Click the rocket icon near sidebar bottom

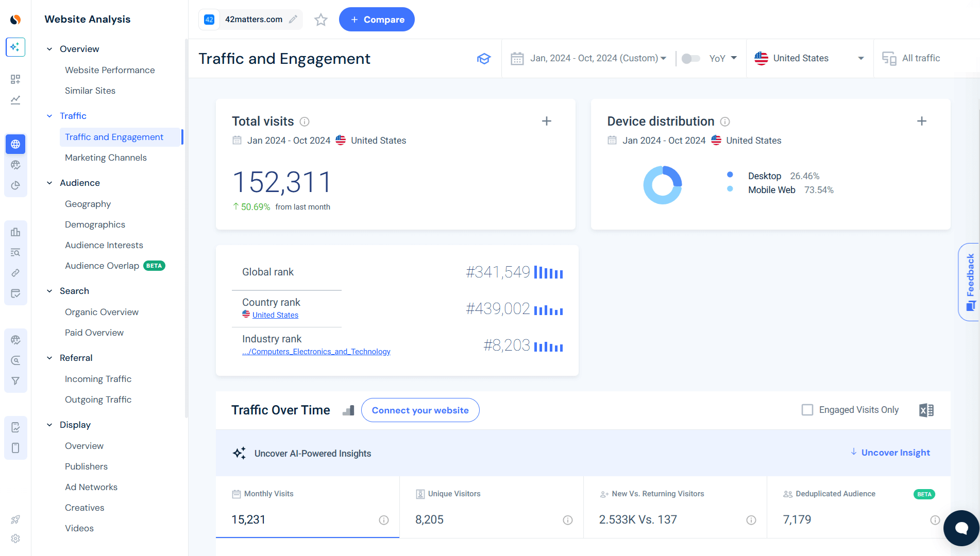(15, 519)
